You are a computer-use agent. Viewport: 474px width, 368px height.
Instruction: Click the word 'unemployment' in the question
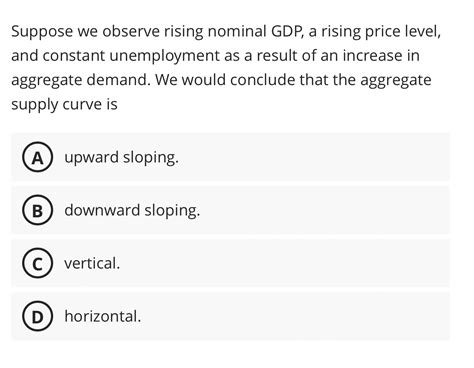(164, 56)
